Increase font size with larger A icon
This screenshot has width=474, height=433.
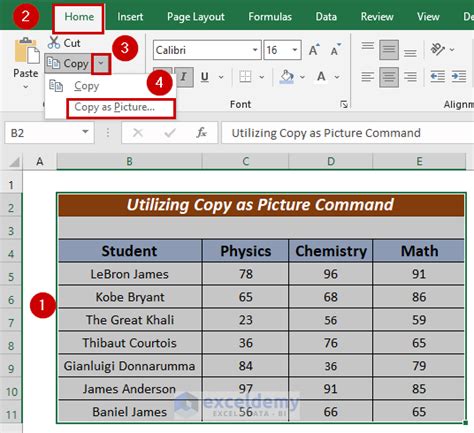tap(314, 50)
